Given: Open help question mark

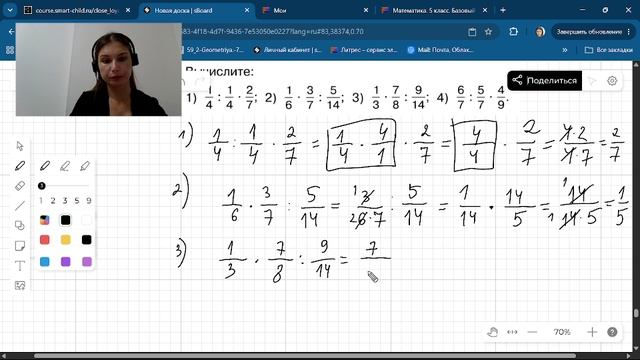Looking at the screenshot, I should (x=612, y=332).
